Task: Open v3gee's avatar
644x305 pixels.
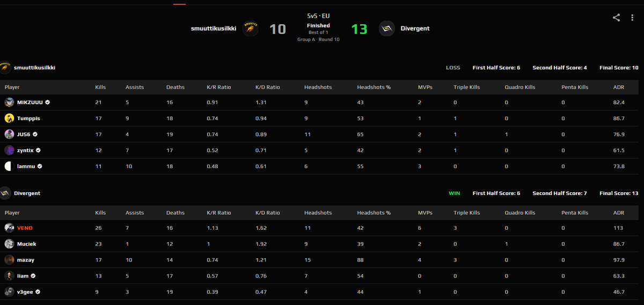Action: (x=9, y=292)
